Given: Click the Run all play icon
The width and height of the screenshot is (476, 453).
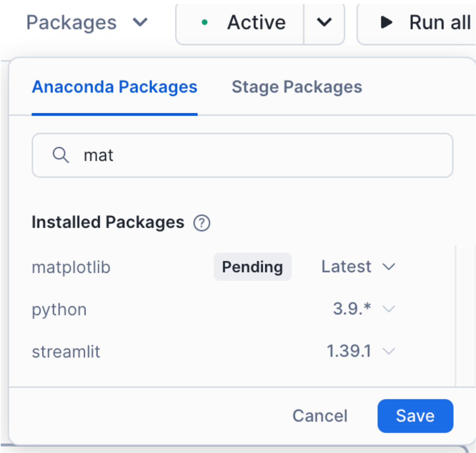Looking at the screenshot, I should pos(386,23).
